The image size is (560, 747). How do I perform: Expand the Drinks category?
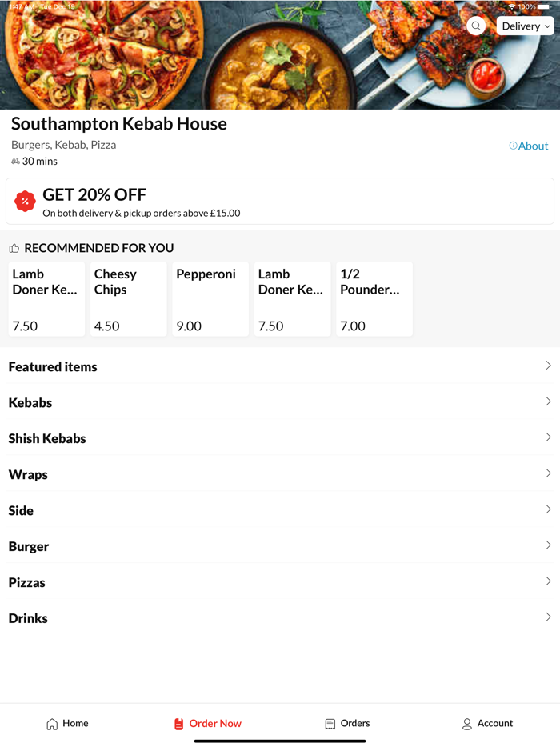pyautogui.click(x=280, y=618)
